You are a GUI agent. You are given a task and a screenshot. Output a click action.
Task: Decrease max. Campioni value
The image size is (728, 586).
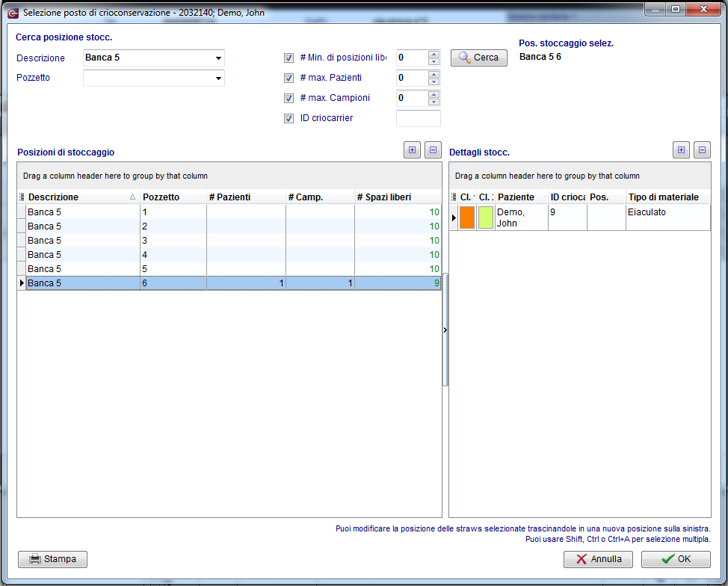(434, 102)
